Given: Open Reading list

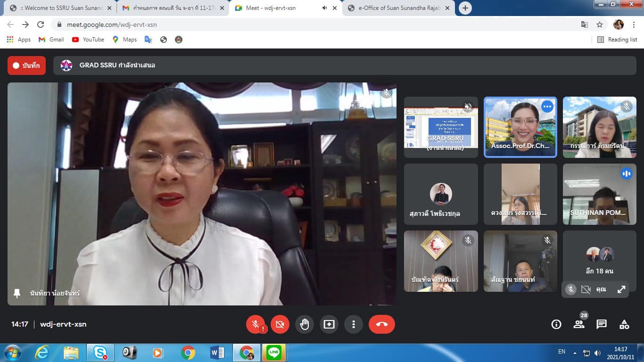Looking at the screenshot, I should [x=617, y=40].
